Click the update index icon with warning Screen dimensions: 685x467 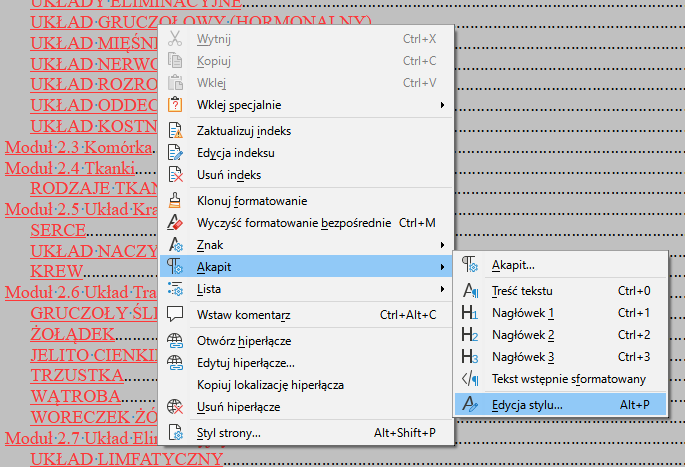pyautogui.click(x=175, y=131)
